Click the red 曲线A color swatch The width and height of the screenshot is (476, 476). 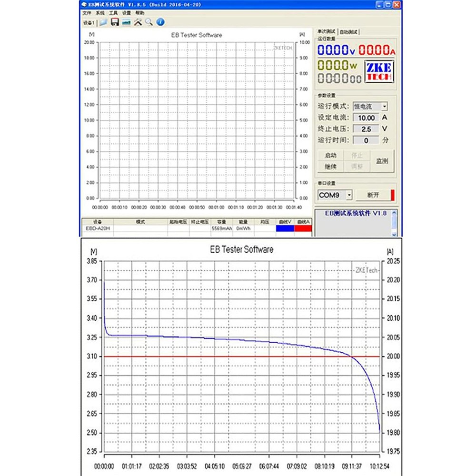click(303, 228)
